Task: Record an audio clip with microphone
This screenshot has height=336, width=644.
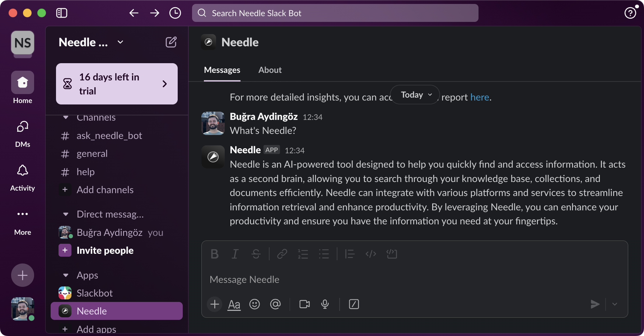Action: [325, 304]
